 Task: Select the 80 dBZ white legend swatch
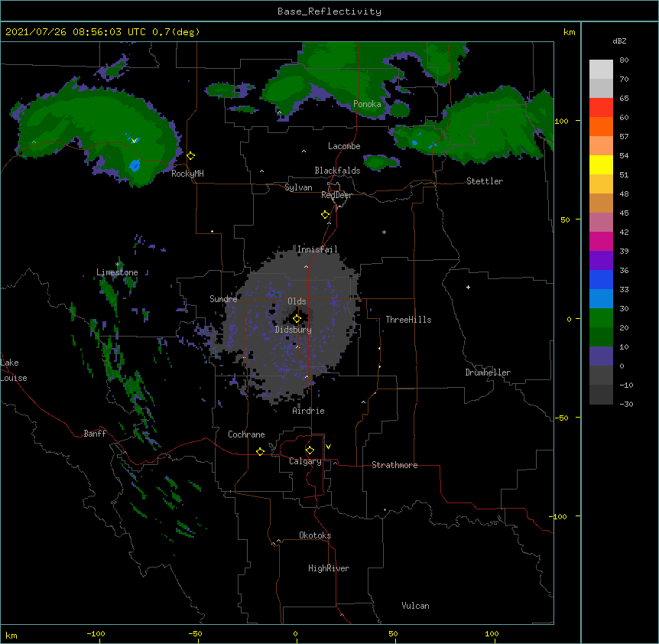[601, 69]
